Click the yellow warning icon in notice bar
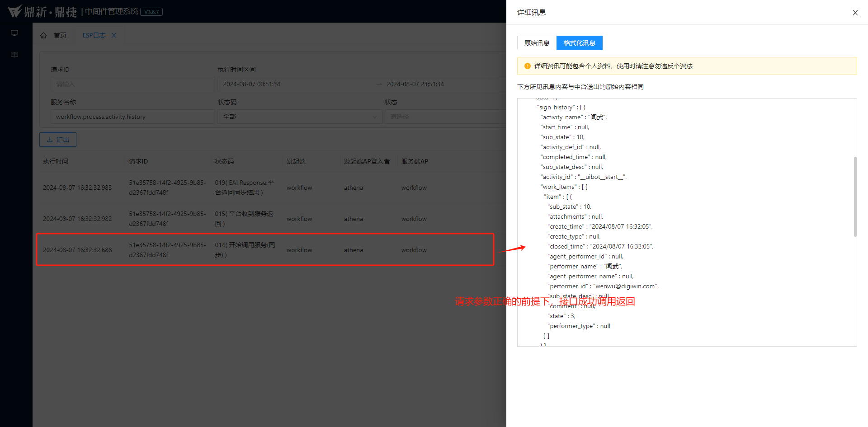Viewport: 868px width, 427px height. (527, 66)
